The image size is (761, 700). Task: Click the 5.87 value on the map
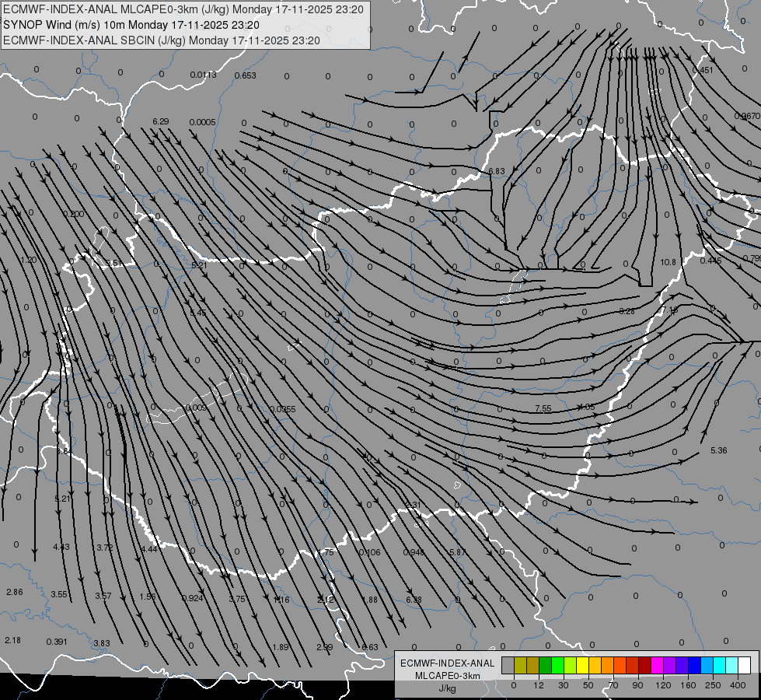coord(458,552)
